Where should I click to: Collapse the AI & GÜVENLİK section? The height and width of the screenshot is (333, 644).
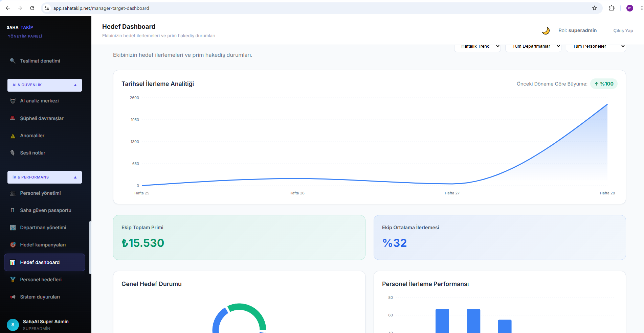tap(45, 85)
